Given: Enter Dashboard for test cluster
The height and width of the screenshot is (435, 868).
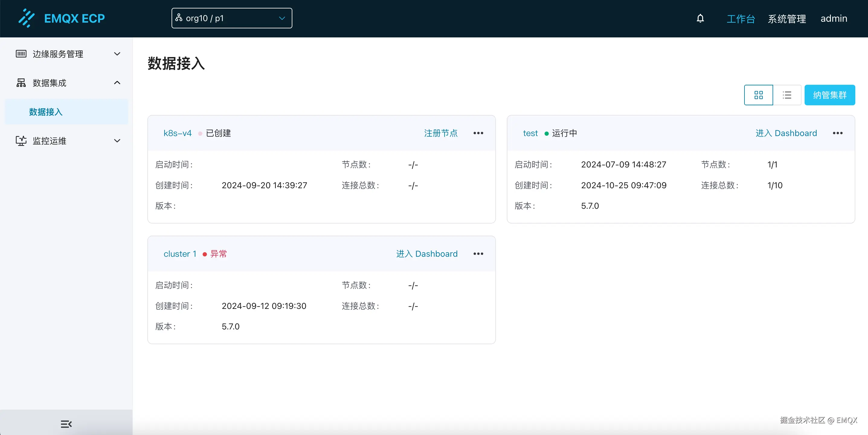Looking at the screenshot, I should click(x=786, y=133).
